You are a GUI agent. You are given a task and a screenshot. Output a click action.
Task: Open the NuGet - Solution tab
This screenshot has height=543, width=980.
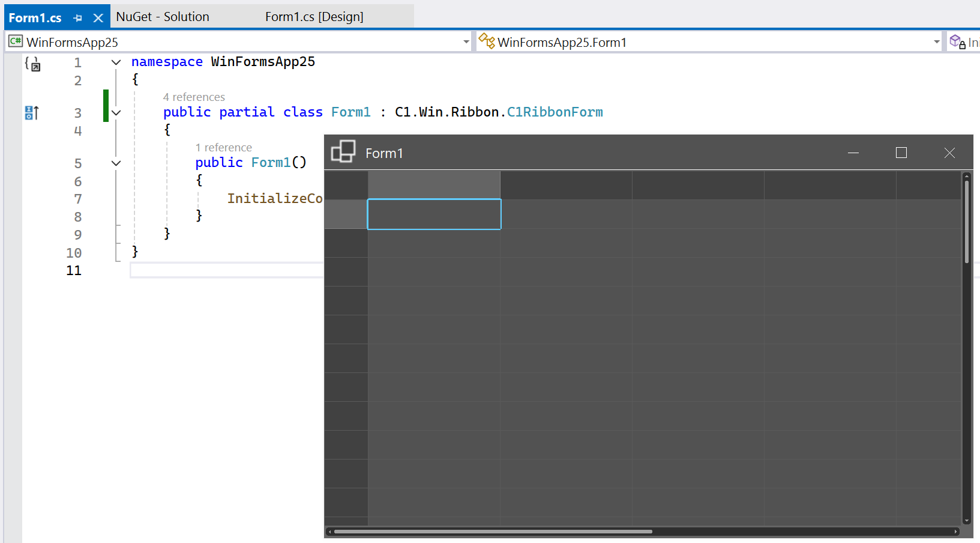click(163, 17)
